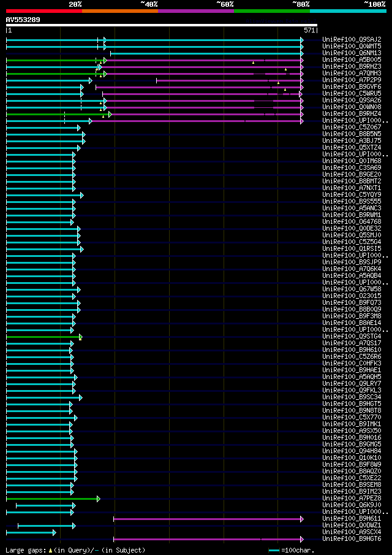Click the UniRef100_Q1RSI5 entry
392x555 pixels.
click(x=352, y=248)
